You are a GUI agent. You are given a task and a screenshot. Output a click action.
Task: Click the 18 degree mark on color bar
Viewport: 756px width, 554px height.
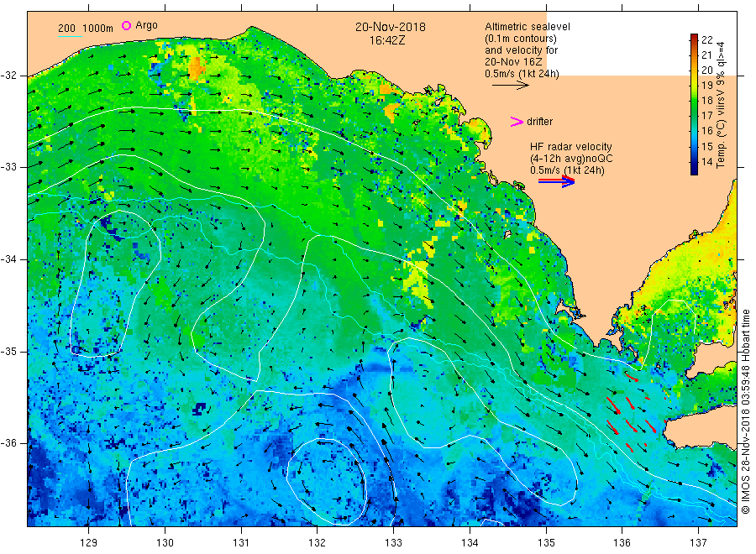click(x=706, y=100)
